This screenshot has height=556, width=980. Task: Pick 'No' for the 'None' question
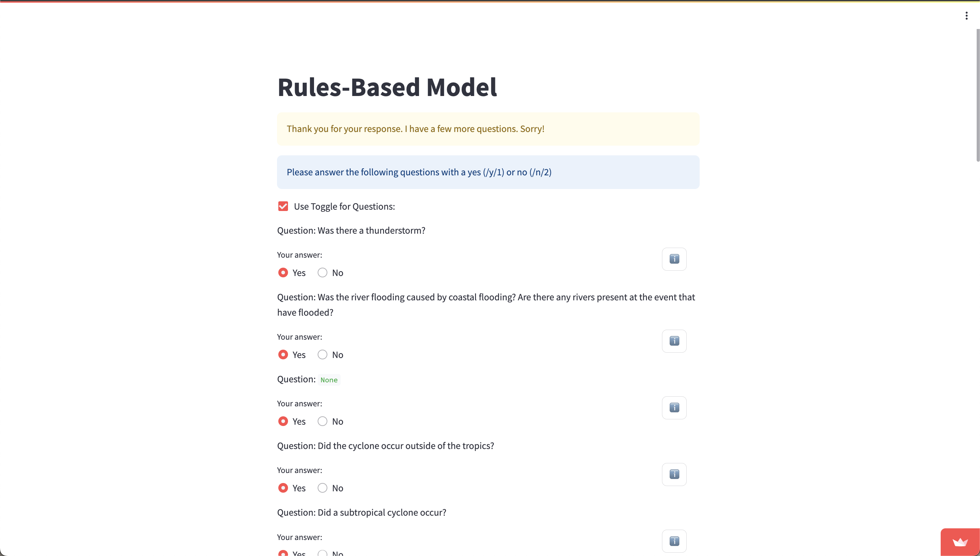(323, 421)
